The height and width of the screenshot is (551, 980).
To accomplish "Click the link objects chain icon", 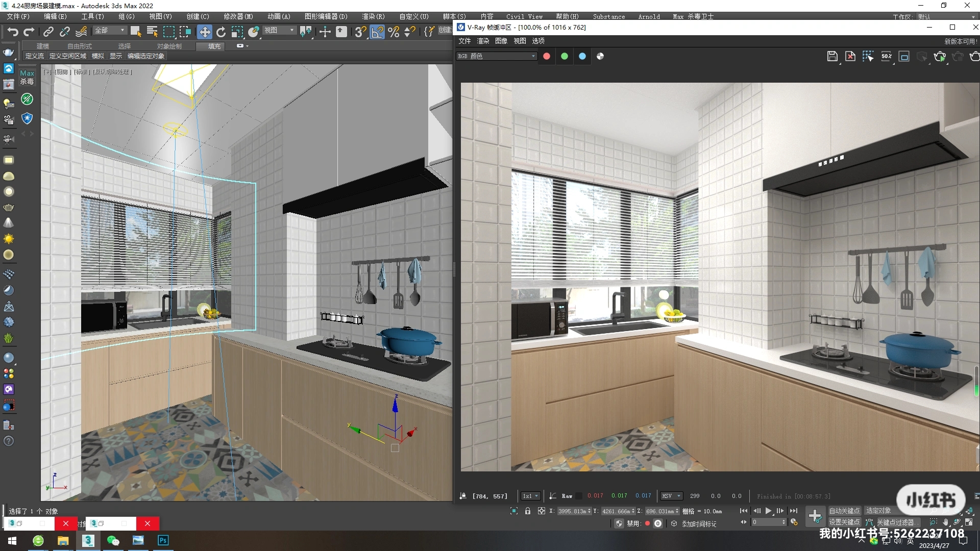I will tap(48, 32).
